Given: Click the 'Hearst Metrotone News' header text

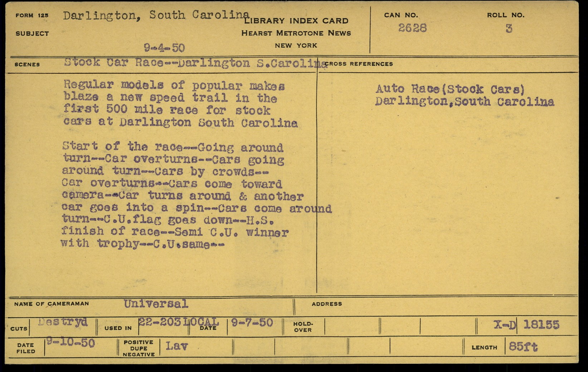Looking at the screenshot, I should 296,33.
